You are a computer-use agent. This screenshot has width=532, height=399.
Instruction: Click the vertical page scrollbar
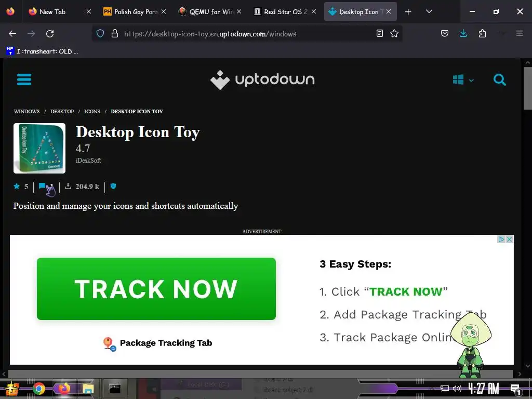click(x=527, y=88)
